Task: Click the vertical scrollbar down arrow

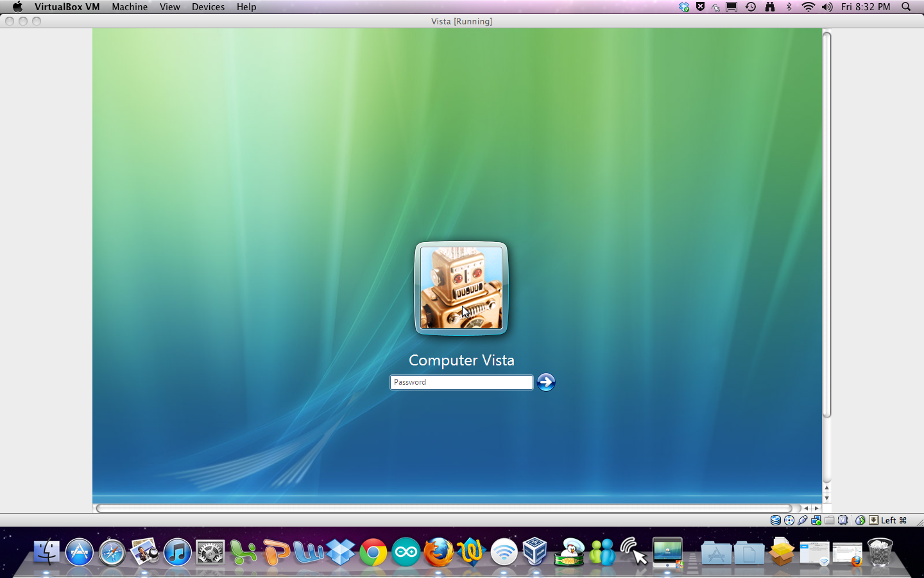Action: 826,498
